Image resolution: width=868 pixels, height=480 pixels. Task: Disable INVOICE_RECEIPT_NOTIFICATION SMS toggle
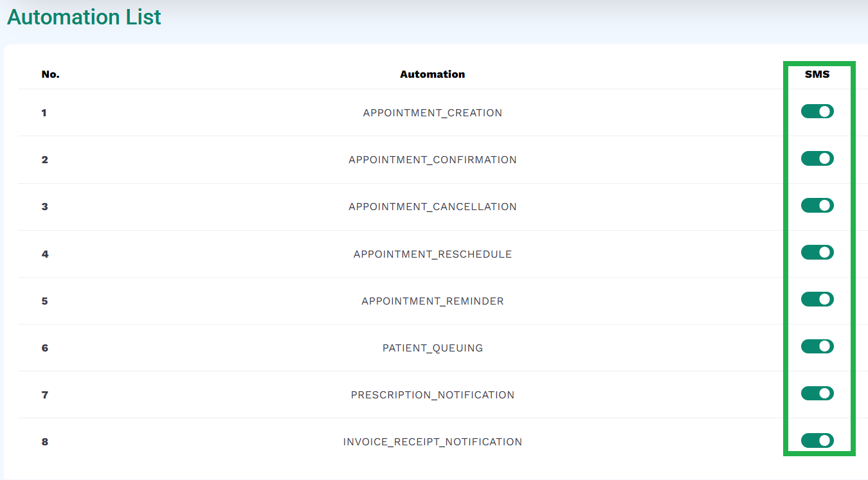[817, 441]
